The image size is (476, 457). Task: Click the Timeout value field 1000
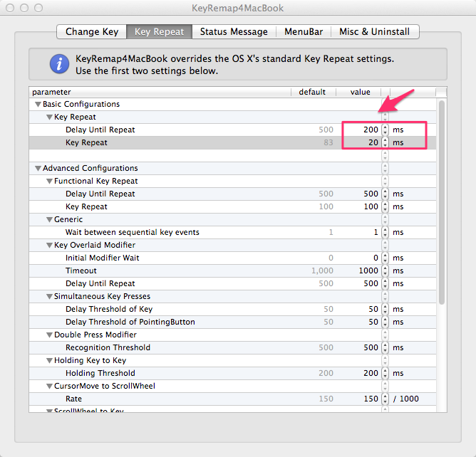368,270
